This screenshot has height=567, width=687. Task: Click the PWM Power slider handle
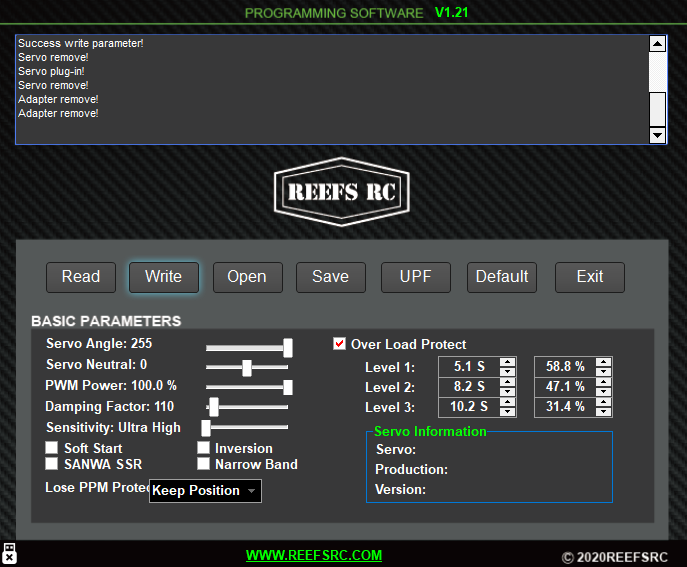tap(288, 387)
